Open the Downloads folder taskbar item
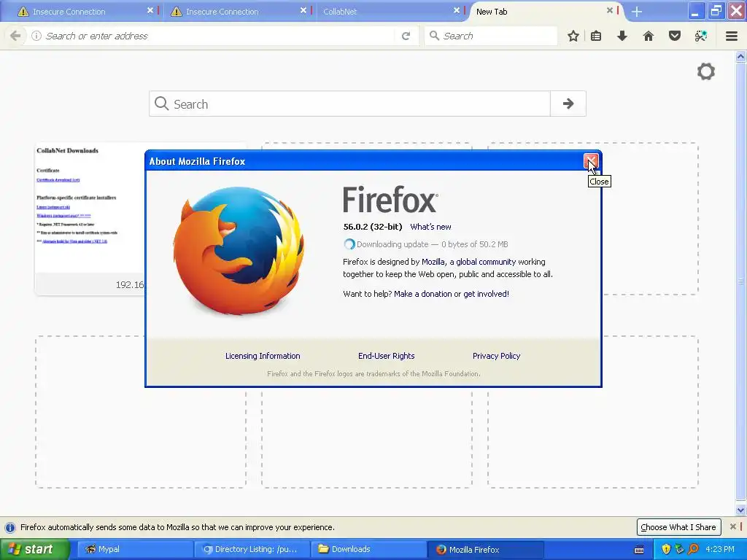The height and width of the screenshot is (560, 747). coord(368,549)
